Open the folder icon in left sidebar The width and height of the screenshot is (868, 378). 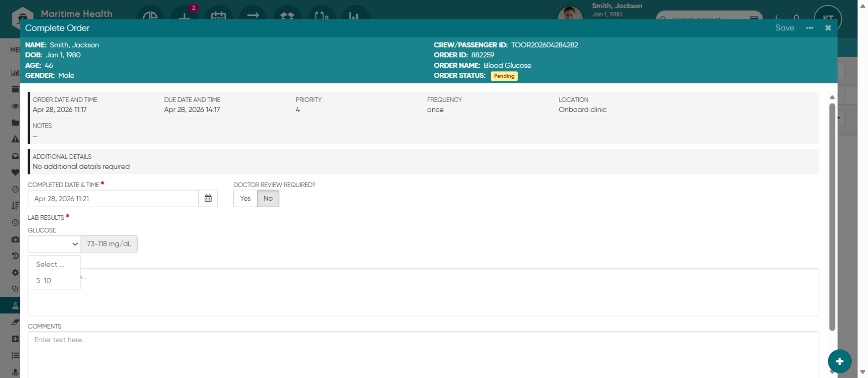click(x=15, y=123)
